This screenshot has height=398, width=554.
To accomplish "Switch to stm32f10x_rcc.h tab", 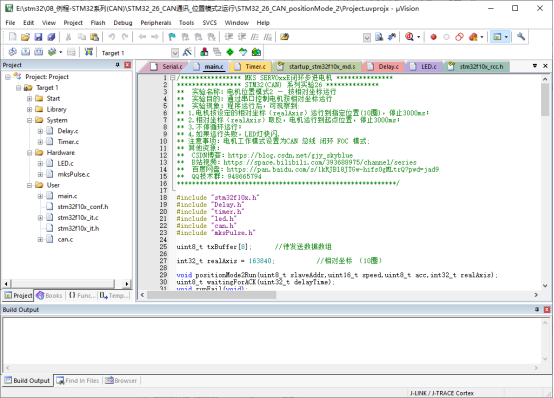I will pos(476,66).
